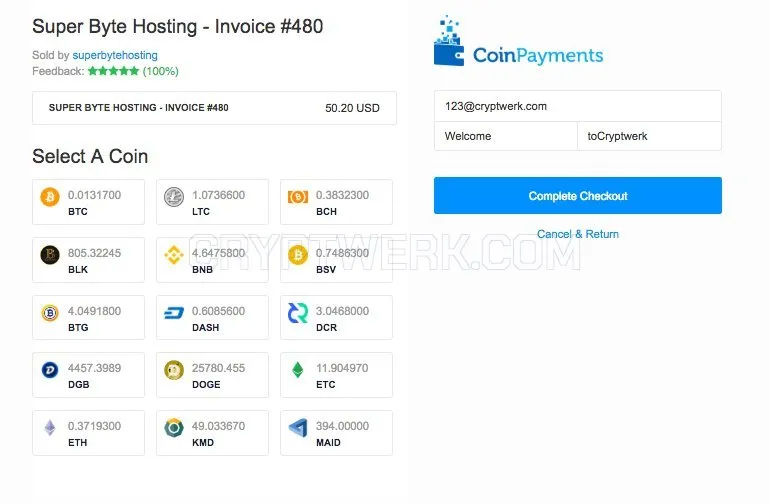Viewport: 770px width, 504px height.
Task: Click the 4.0491800 BTG amount
Action: 94,311
